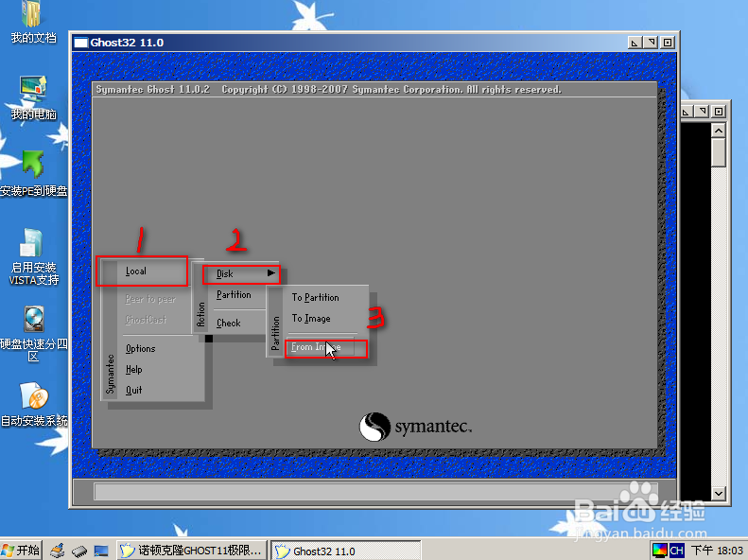Select Partition in the Action menu
The height and width of the screenshot is (560, 748).
234,295
